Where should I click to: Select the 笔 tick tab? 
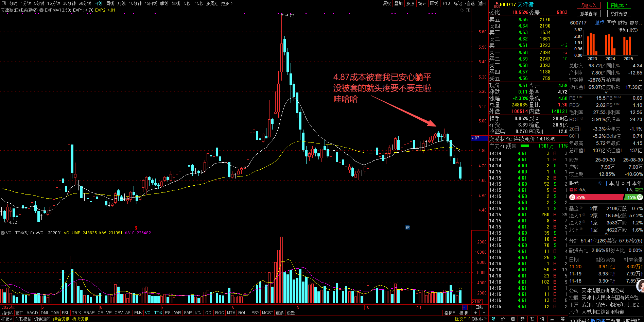coord(493,319)
